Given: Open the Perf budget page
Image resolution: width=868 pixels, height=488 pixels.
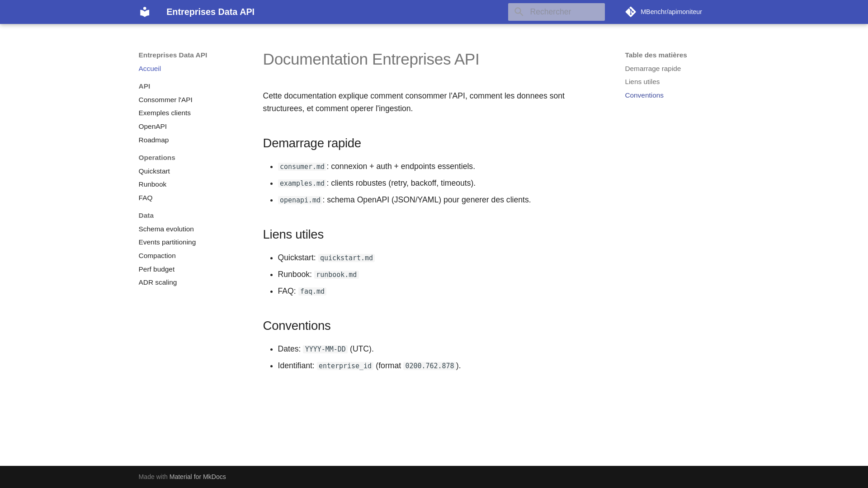Looking at the screenshot, I should pos(156,269).
